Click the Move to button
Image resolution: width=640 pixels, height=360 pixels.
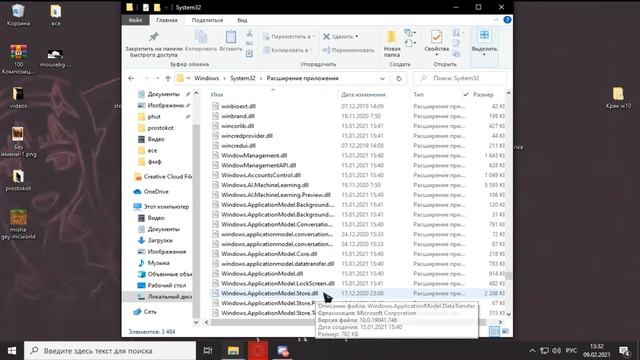(288, 37)
